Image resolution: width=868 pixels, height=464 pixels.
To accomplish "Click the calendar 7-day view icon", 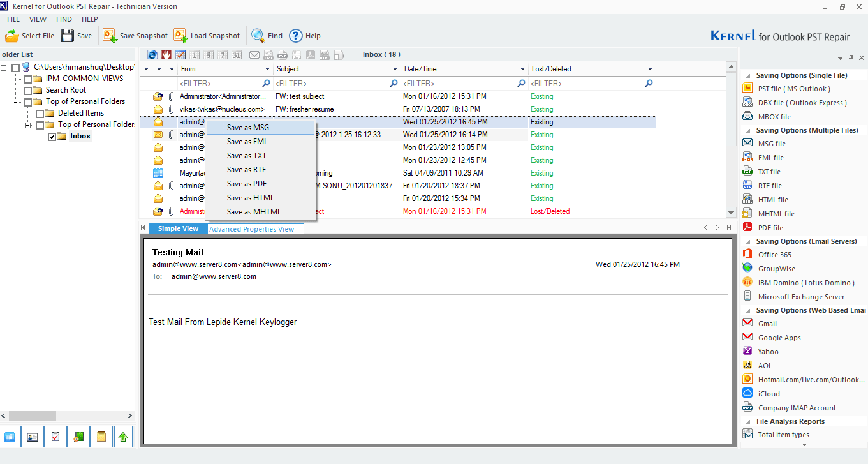I will [223, 55].
